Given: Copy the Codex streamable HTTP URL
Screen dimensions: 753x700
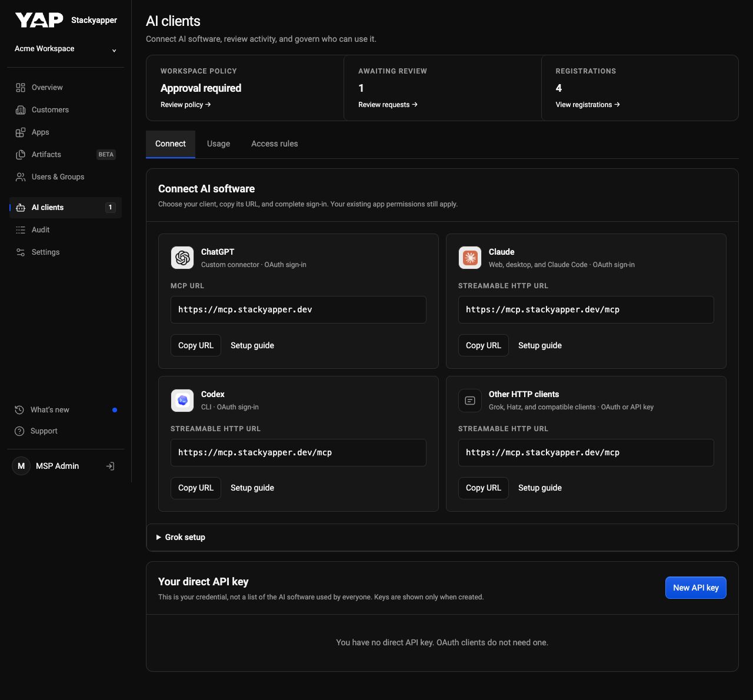Looking at the screenshot, I should click(x=196, y=488).
